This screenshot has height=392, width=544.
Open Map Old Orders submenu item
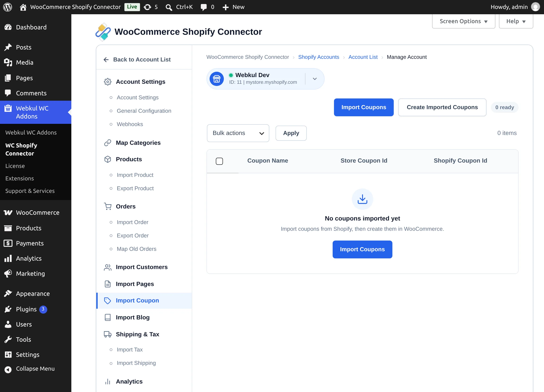(136, 249)
